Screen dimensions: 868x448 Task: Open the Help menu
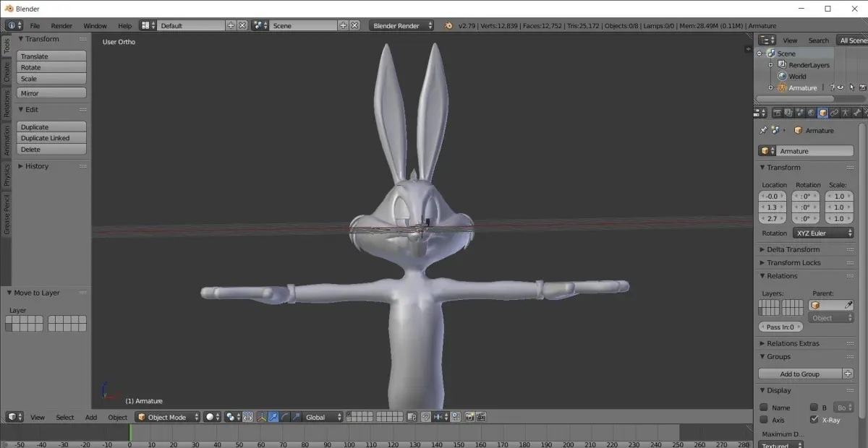(x=125, y=25)
